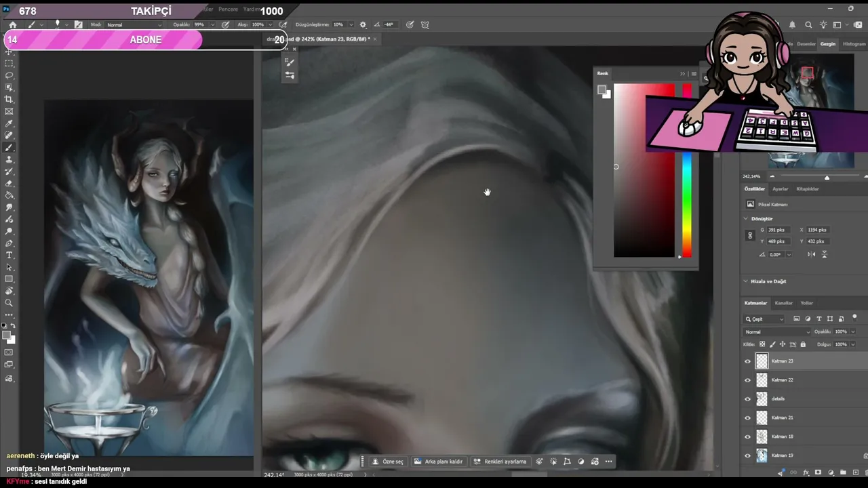Hide the Katman 21 layer
Viewport: 868px width, 488px height.
tap(748, 418)
